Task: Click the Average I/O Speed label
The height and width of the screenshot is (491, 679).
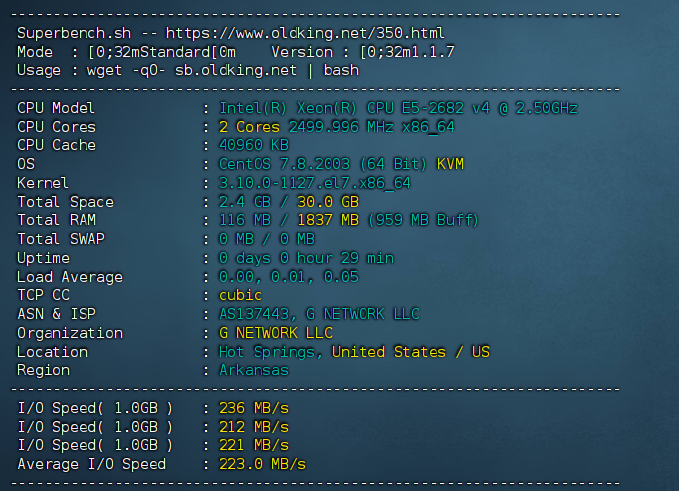Action: (x=91, y=464)
